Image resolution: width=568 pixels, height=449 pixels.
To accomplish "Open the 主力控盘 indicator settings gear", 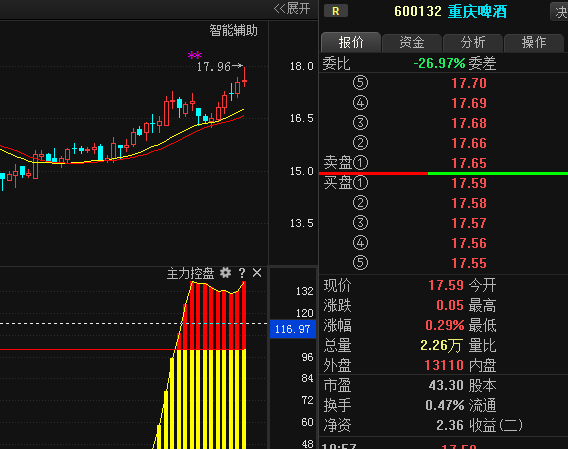I will coord(225,273).
